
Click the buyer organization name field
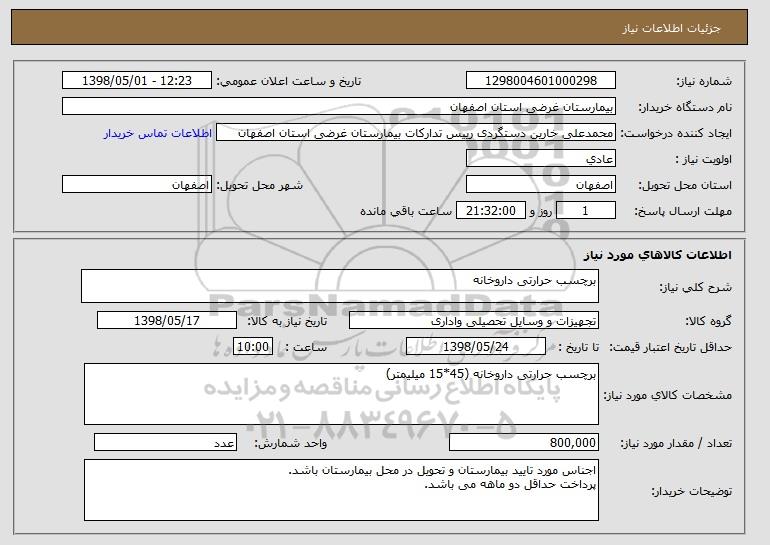(x=339, y=107)
